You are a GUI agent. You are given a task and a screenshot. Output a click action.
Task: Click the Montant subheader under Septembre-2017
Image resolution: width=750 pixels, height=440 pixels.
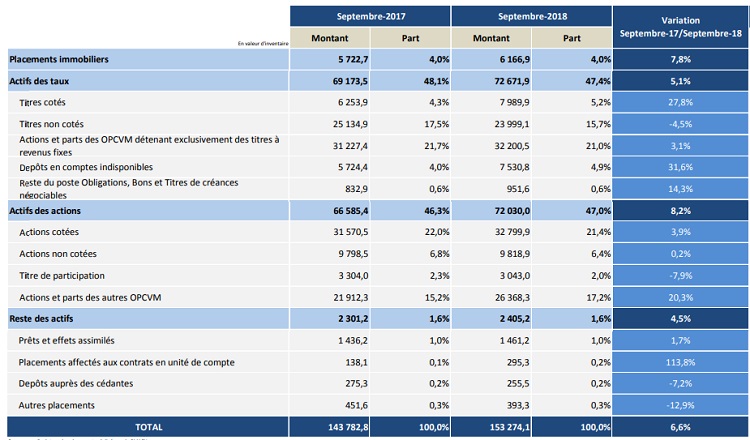tap(329, 38)
